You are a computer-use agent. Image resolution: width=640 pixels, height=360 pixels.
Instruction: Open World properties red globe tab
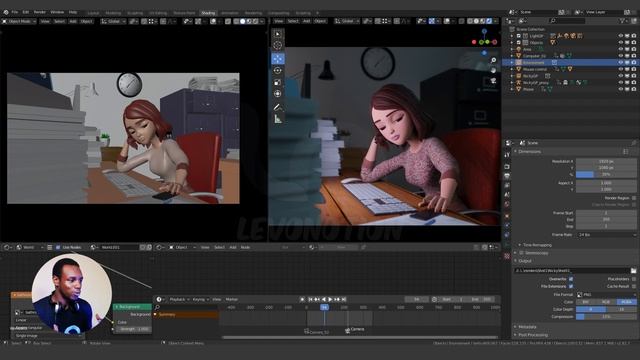(x=507, y=204)
